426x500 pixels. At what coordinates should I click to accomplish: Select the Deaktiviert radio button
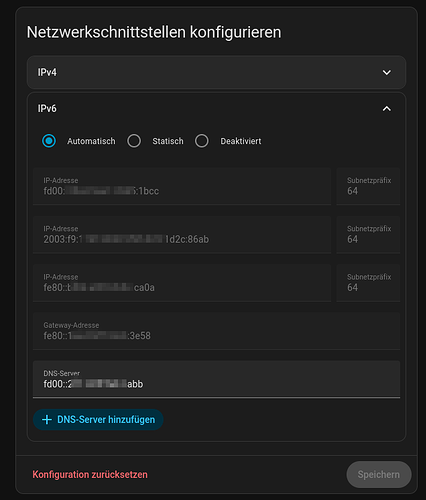click(202, 141)
